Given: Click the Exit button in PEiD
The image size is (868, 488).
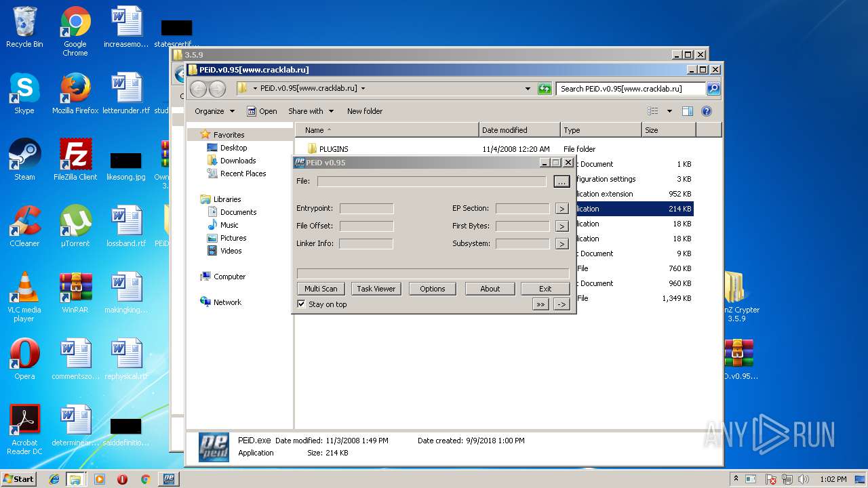Looking at the screenshot, I should (545, 289).
